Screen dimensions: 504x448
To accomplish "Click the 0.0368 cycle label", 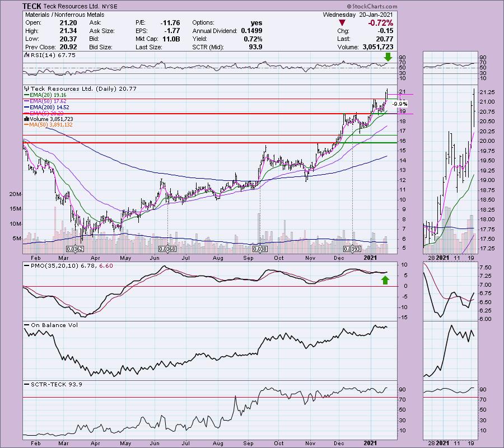I will click(167, 249).
